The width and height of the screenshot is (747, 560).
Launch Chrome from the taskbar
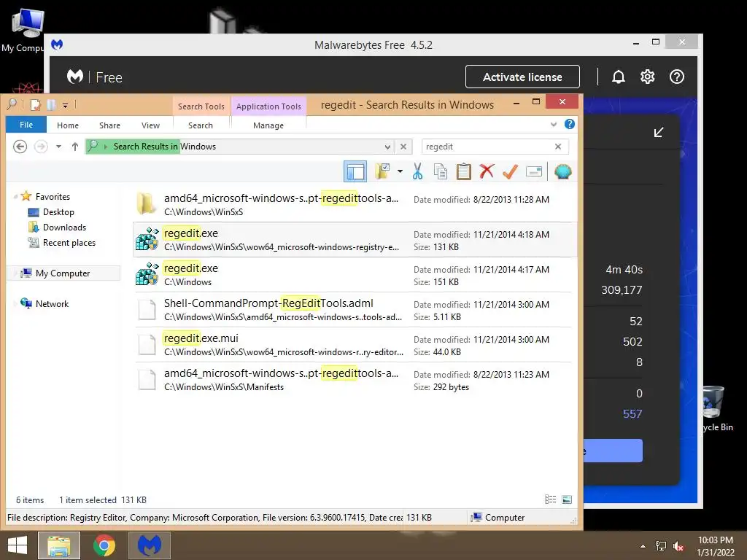[104, 545]
